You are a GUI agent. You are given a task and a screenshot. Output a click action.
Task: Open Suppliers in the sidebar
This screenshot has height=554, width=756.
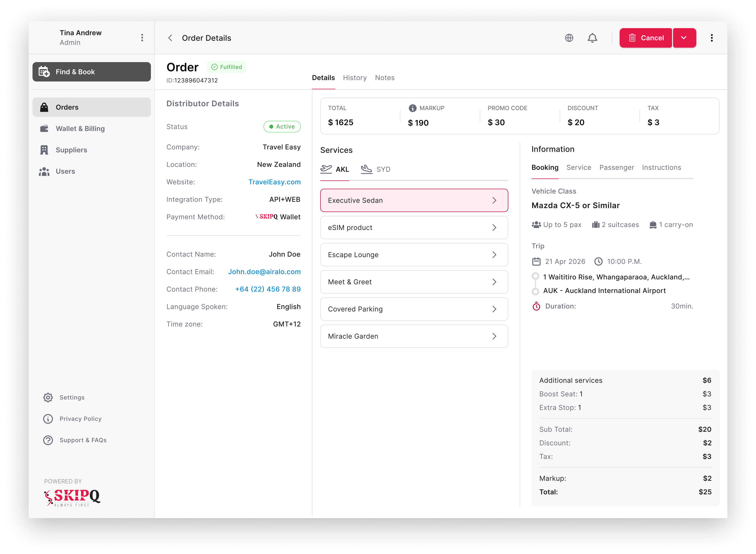click(91, 150)
